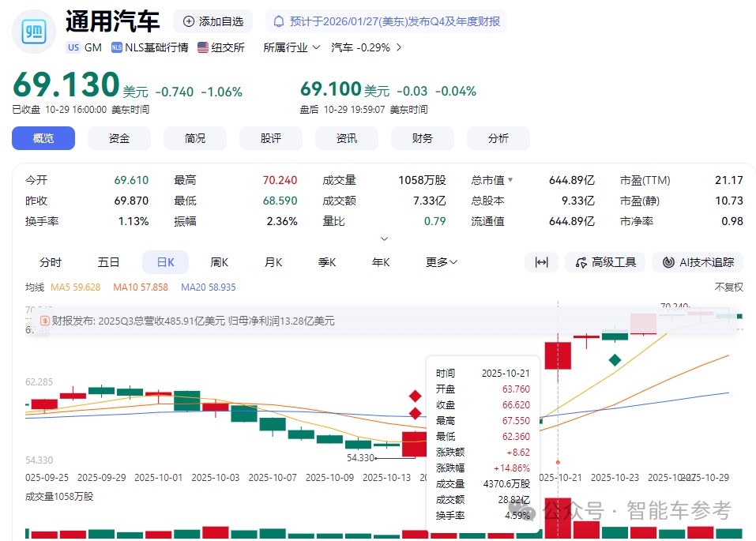Click the chart width fit icon

point(541,261)
